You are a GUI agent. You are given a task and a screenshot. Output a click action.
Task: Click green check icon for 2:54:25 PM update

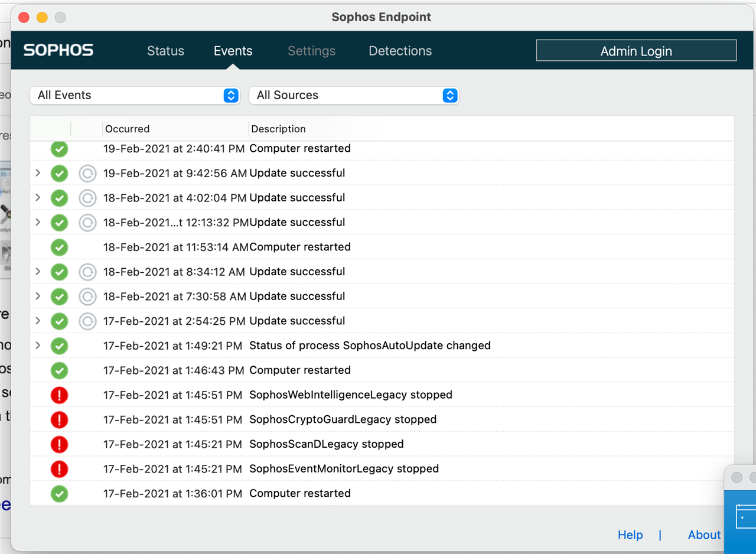click(59, 321)
